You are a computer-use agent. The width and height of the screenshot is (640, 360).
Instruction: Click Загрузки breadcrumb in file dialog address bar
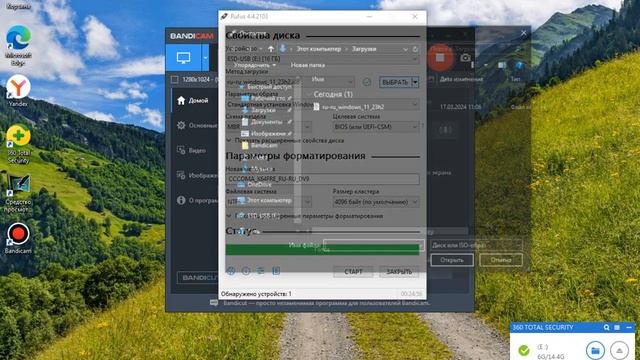click(364, 49)
